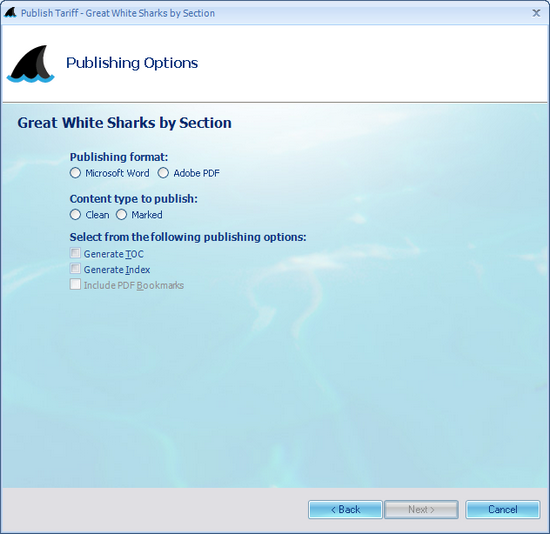
Task: Click the Great White Sharks by Section title
Action: 125,123
